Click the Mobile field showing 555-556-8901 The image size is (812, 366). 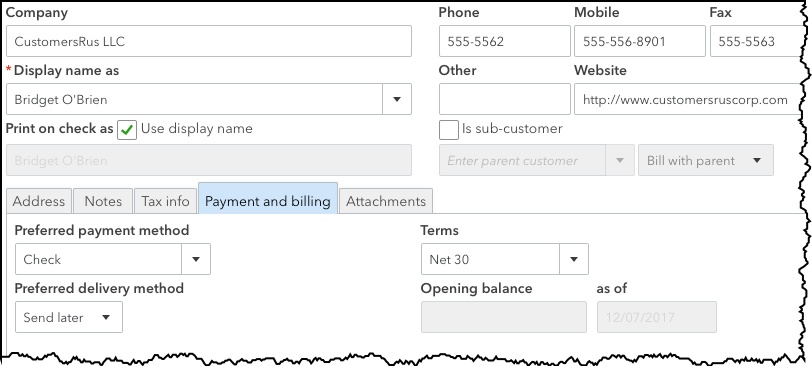(640, 41)
